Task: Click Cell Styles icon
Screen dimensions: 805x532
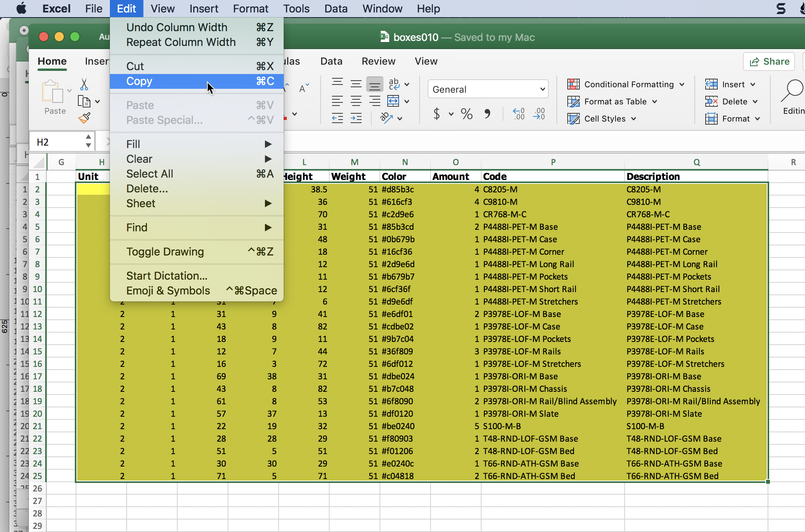Action: (573, 119)
